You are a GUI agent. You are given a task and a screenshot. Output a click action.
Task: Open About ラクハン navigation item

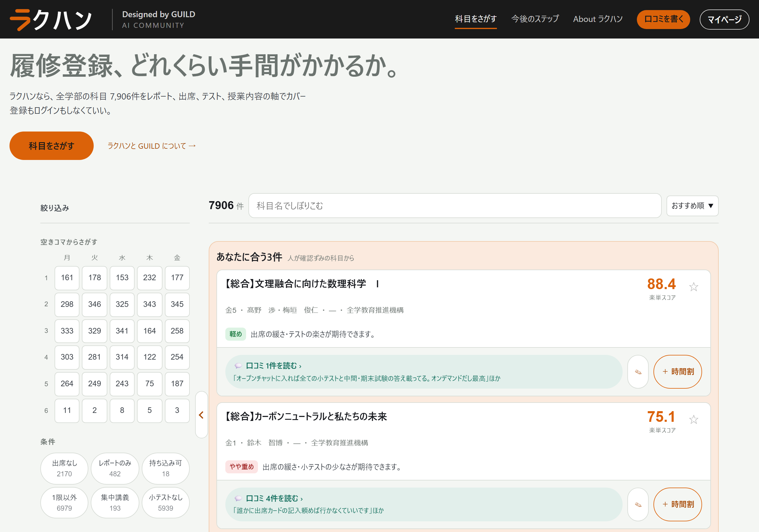pos(598,19)
